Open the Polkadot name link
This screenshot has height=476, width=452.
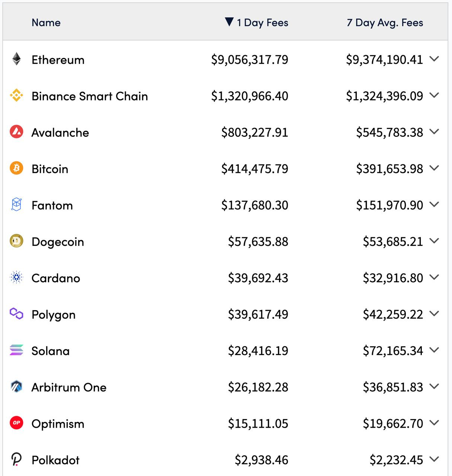[x=55, y=460]
